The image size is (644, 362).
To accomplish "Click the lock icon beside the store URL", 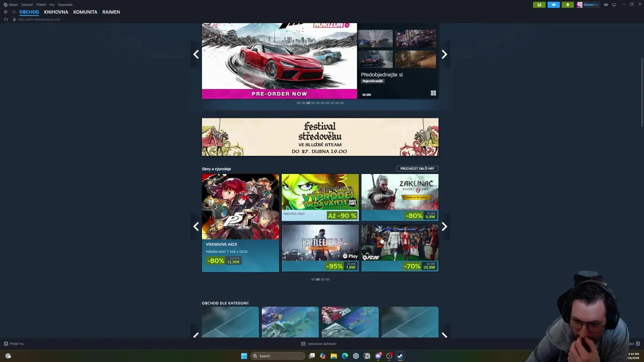I will tap(14, 19).
